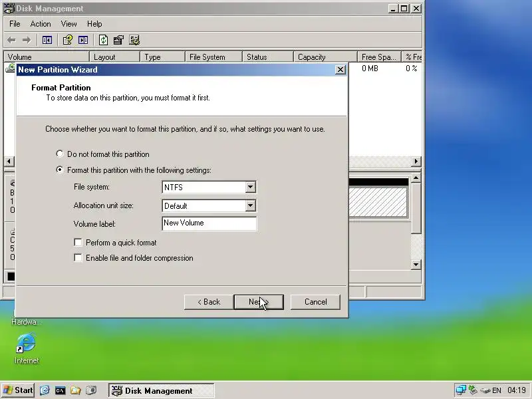Click the Forward arrow in Disk Management toolbar
The image size is (532, 399).
(27, 41)
